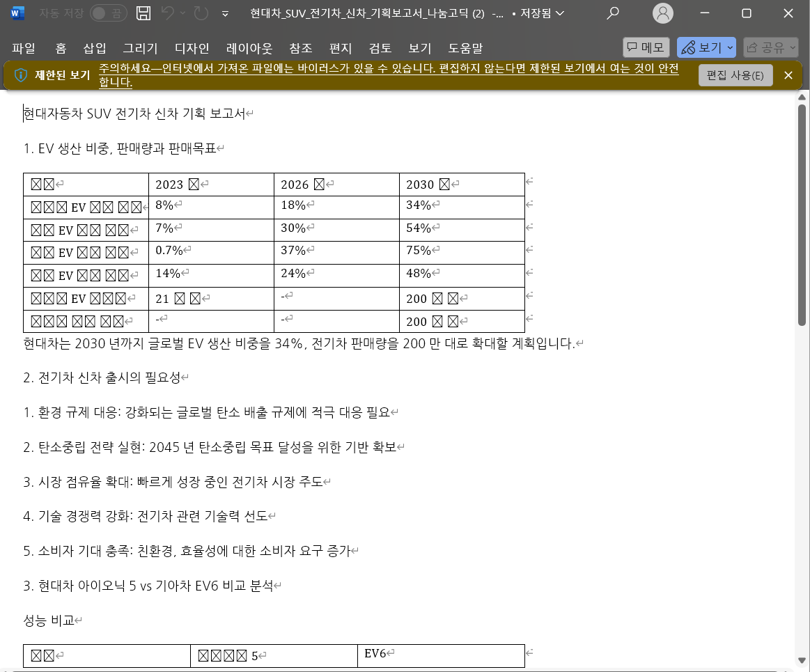Click the document title '현대자동차 SUV 전기차 신차 기획 보고서'
Viewport: 810px width, 672px height.
134,114
